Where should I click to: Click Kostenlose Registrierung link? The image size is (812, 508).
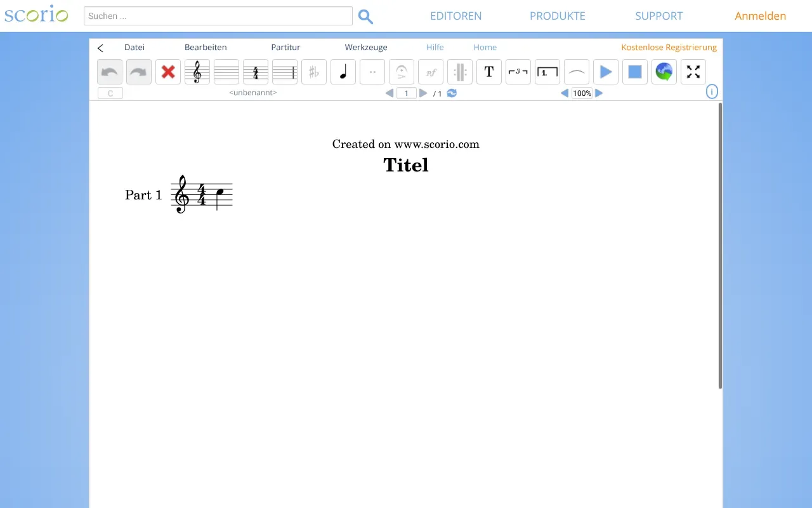point(669,48)
